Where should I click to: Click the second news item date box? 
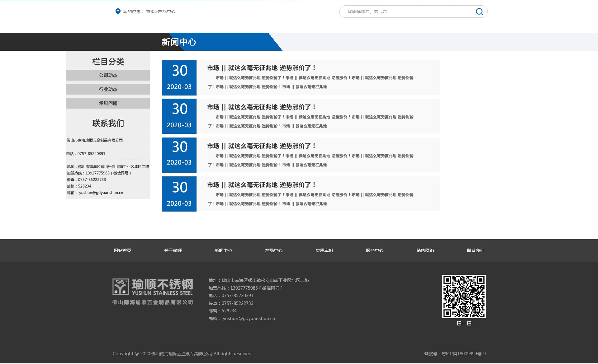click(x=179, y=116)
